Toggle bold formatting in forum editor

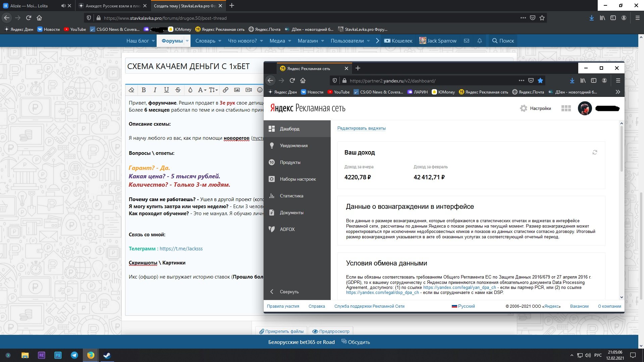[144, 90]
